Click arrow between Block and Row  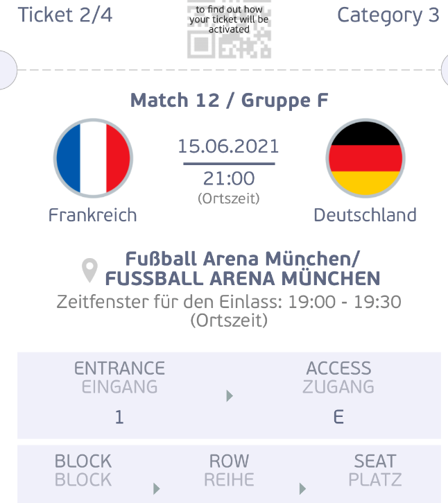(x=157, y=488)
